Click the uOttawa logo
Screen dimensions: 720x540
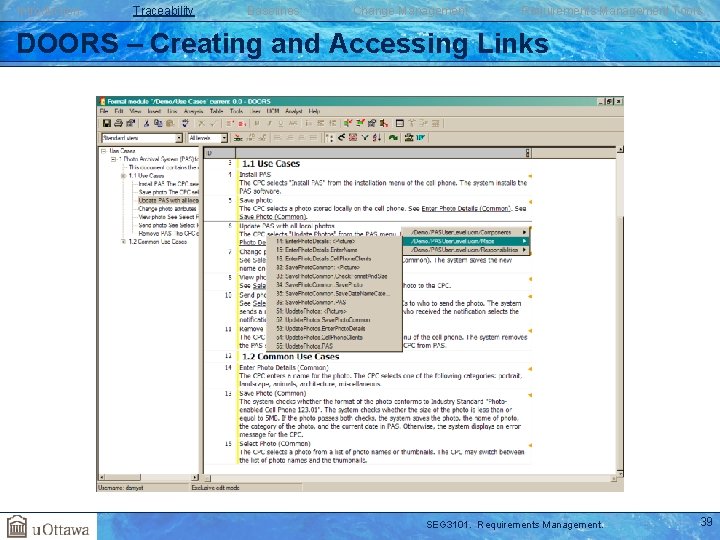coord(48,527)
